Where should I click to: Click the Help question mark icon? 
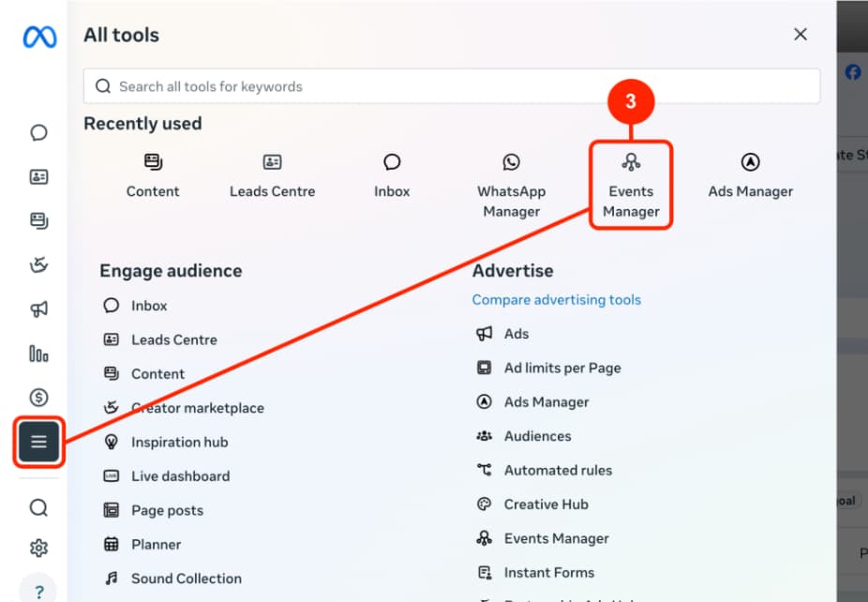[38, 591]
